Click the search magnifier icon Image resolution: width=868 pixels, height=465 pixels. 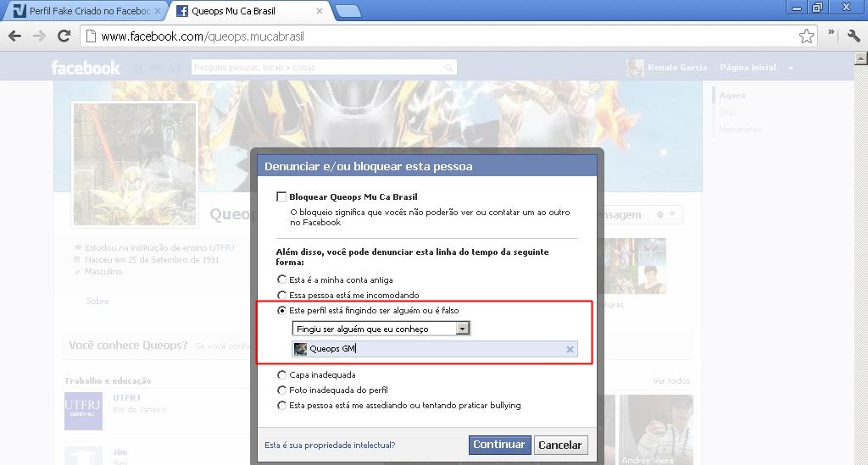pyautogui.click(x=449, y=68)
